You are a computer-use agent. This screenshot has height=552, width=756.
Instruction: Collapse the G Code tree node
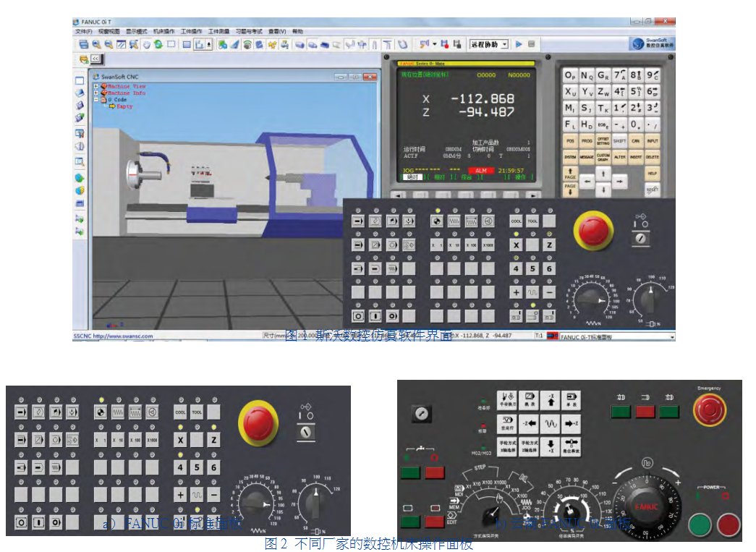96,99
